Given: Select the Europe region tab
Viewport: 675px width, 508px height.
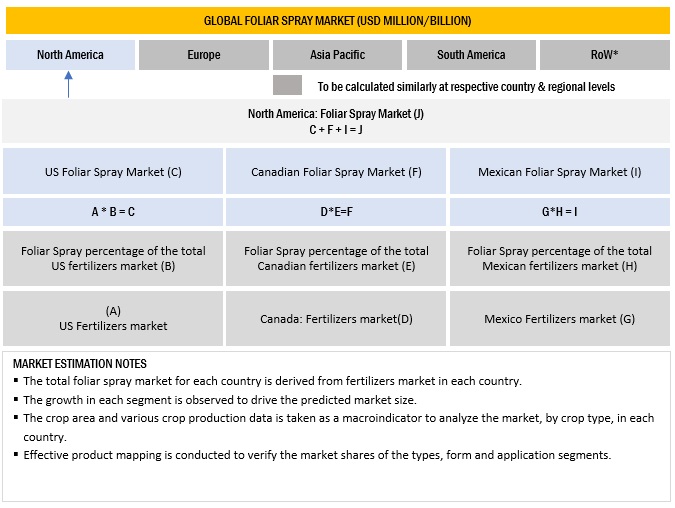Looking at the screenshot, I should (203, 55).
